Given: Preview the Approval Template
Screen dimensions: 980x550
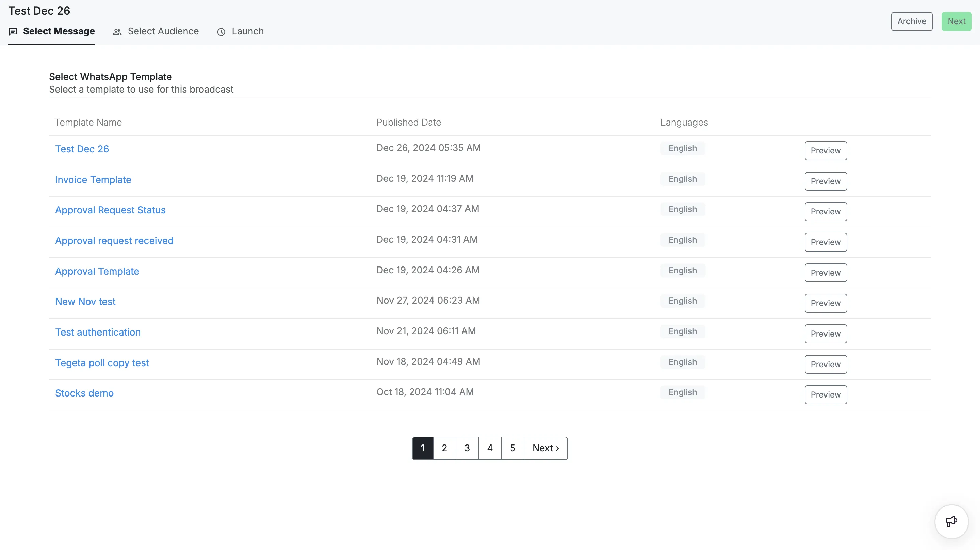Looking at the screenshot, I should click(826, 273).
